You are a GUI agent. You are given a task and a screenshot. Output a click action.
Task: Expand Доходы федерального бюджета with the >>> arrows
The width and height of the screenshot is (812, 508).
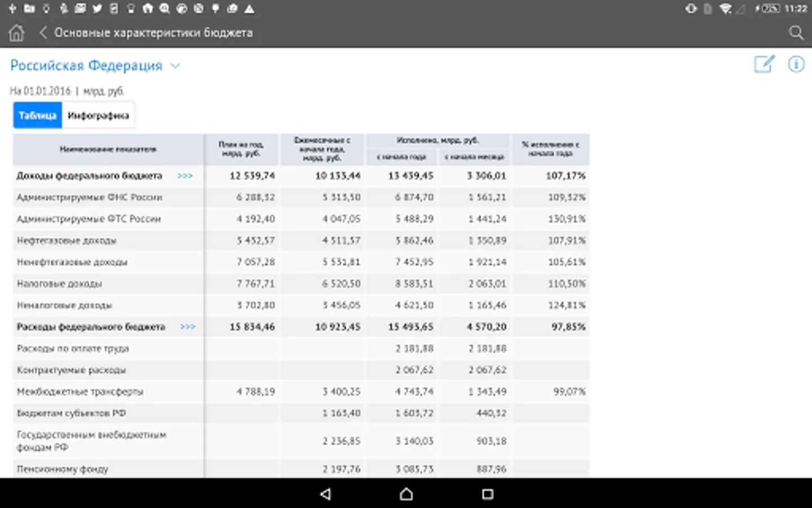[185, 176]
